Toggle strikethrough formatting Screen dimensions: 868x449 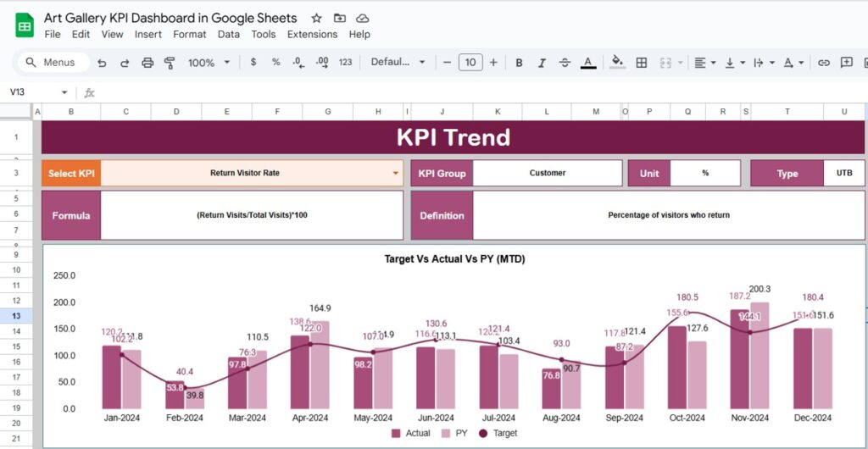click(565, 63)
